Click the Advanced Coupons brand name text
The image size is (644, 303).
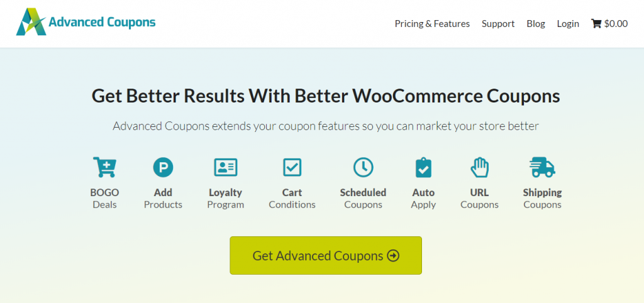coord(102,22)
